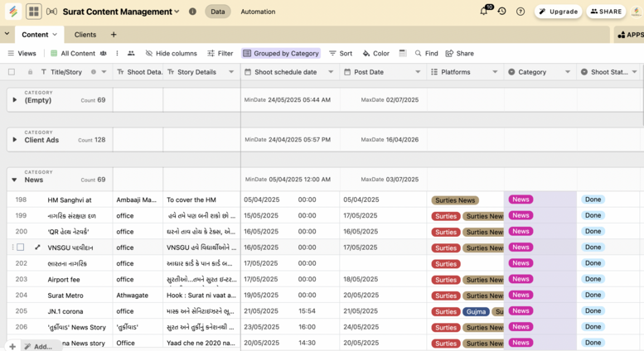Click the Upgrade button

[x=558, y=12]
